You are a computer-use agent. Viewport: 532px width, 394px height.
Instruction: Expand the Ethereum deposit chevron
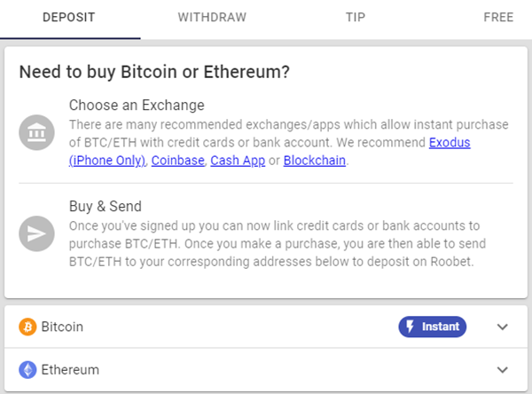[x=503, y=369]
